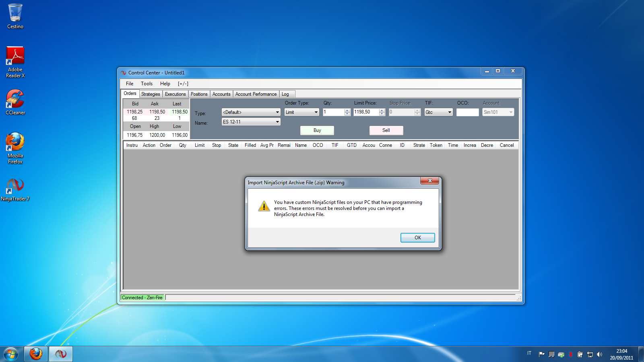
Task: Decrease quantity with the Qty down arrow
Action: 347,114
